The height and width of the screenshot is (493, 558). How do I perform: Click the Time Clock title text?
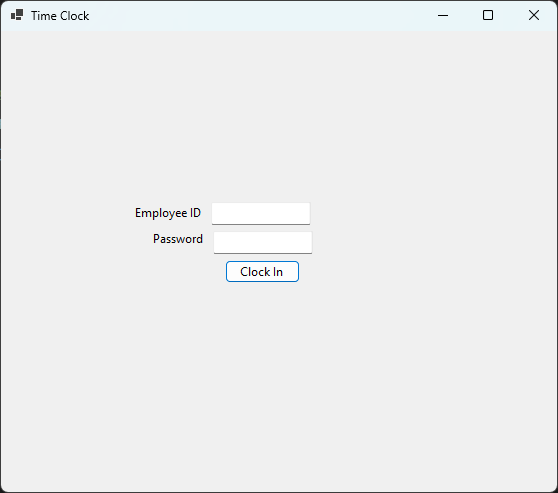coord(60,16)
